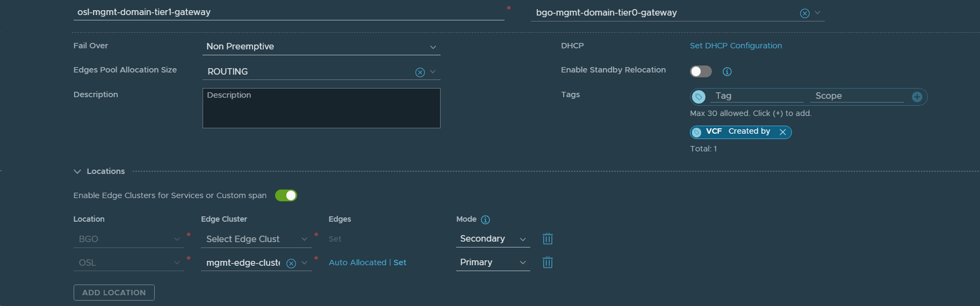Click the add tag plus icon

click(x=917, y=97)
